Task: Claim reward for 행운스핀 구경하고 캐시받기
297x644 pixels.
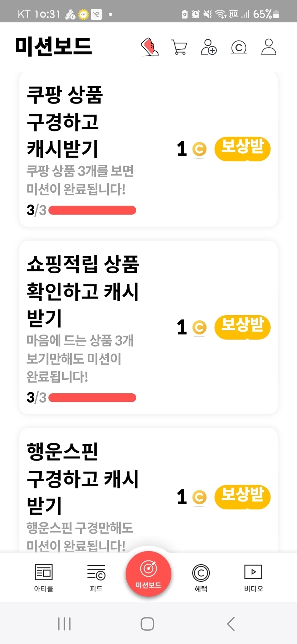Action: [x=242, y=497]
